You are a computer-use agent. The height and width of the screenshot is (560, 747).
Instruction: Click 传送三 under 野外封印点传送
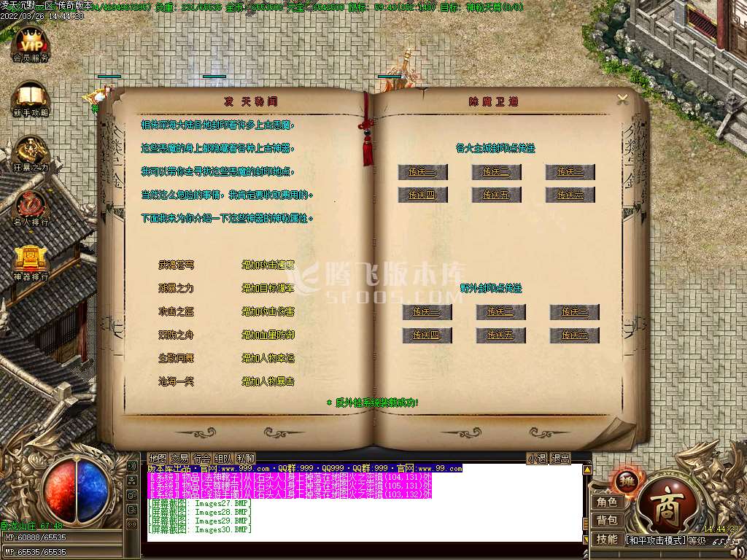coord(575,312)
